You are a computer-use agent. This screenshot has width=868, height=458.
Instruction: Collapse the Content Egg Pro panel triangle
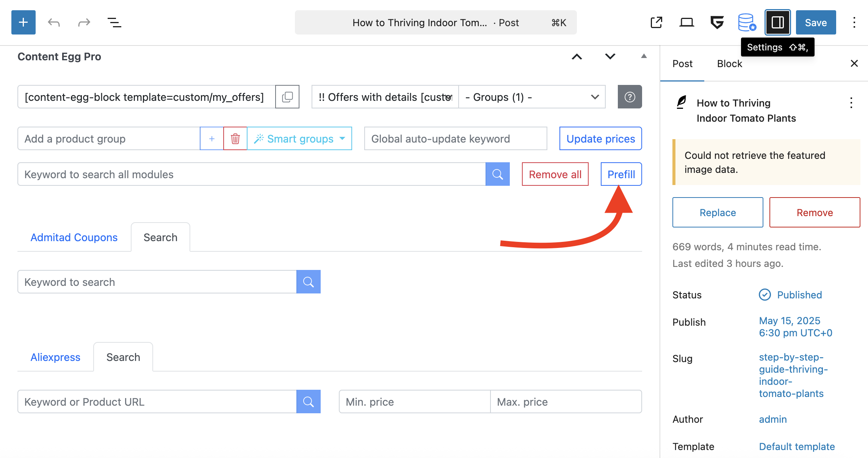tap(644, 56)
